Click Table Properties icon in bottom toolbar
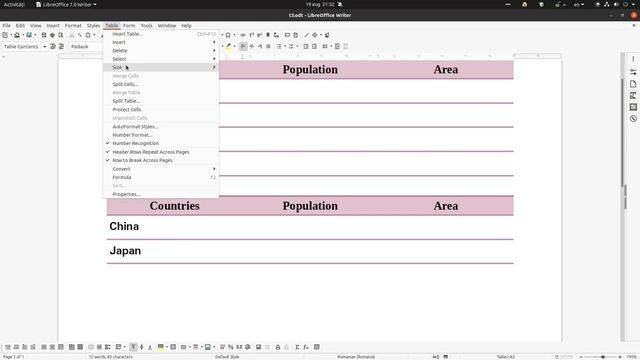This screenshot has height=360, width=640. tap(317, 347)
